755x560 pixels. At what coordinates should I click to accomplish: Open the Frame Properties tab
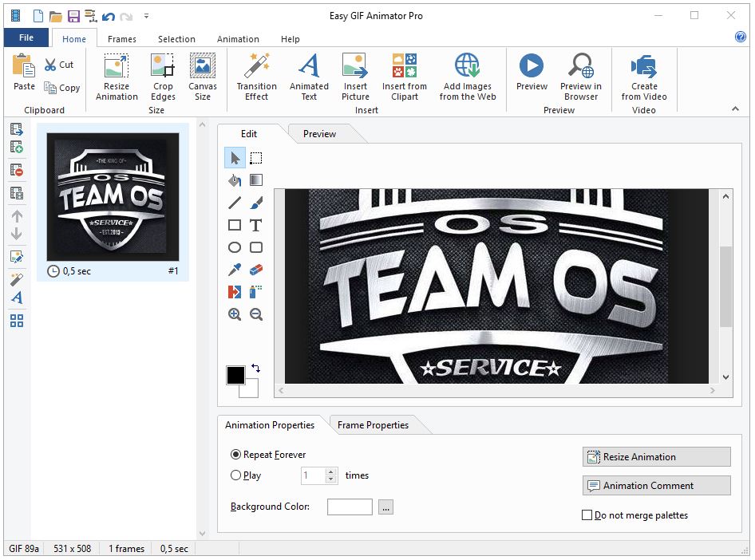374,425
